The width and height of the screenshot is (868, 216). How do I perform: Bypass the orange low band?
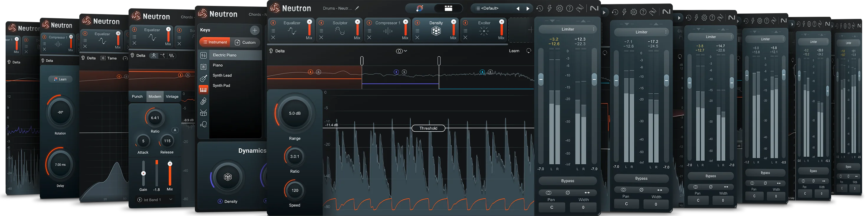pyautogui.click(x=310, y=72)
